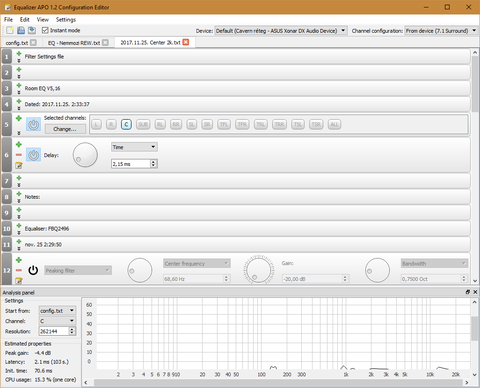Create a new configuration file

(10, 30)
